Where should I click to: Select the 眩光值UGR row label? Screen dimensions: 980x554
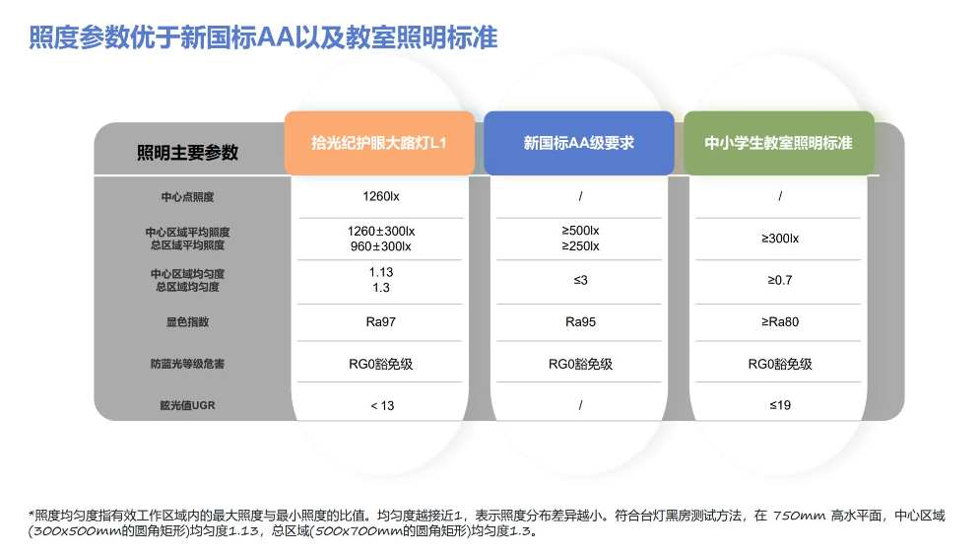[187, 406]
